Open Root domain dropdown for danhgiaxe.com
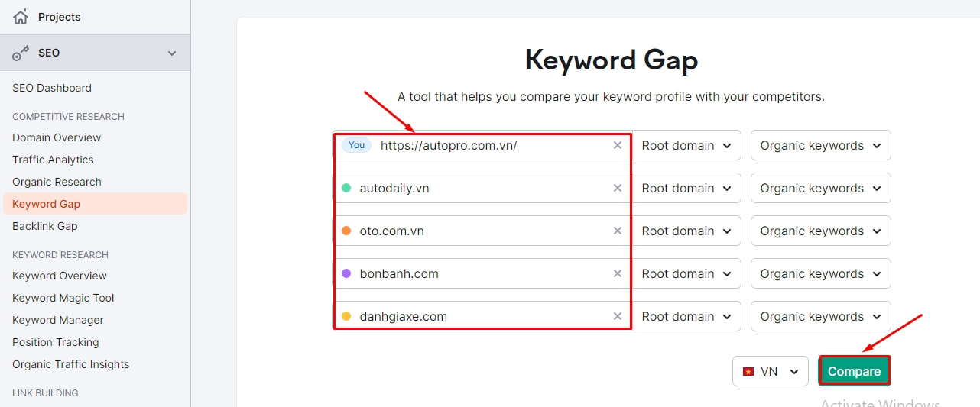This screenshot has width=980, height=407. (x=686, y=316)
